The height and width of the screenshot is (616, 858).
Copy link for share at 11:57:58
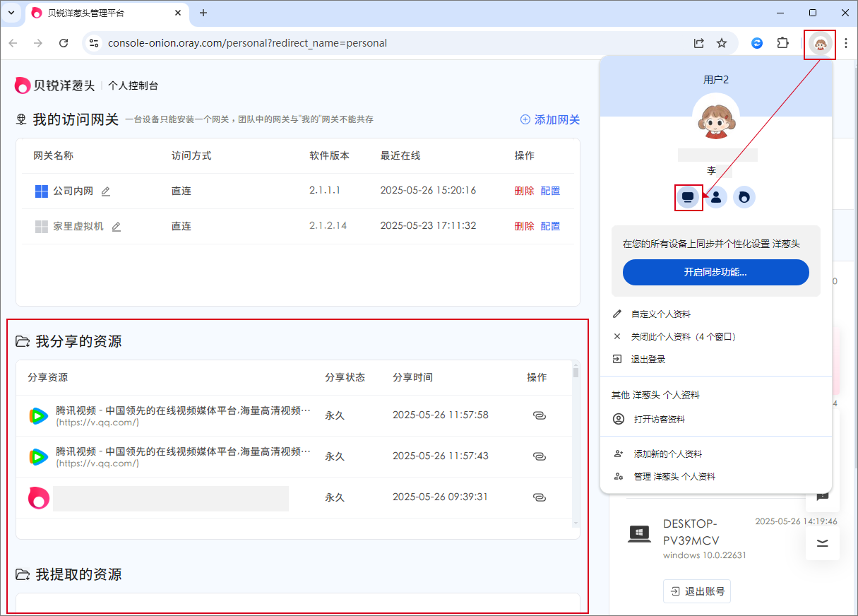[539, 415]
